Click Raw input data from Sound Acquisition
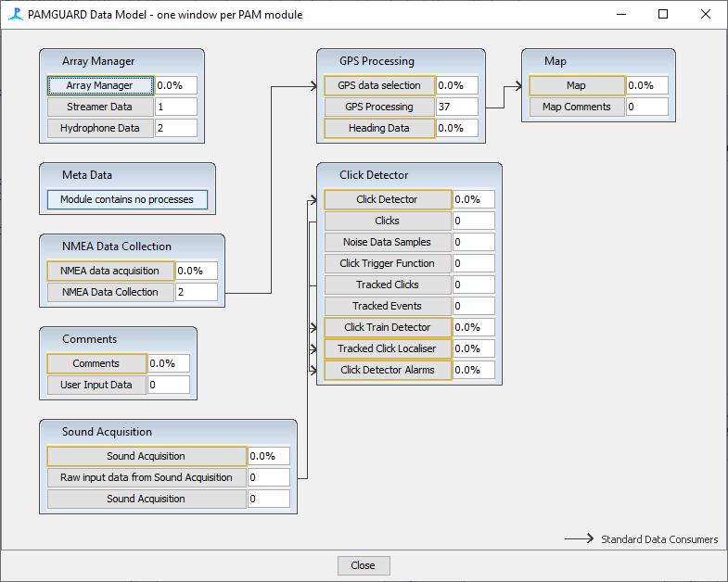 pyautogui.click(x=147, y=477)
